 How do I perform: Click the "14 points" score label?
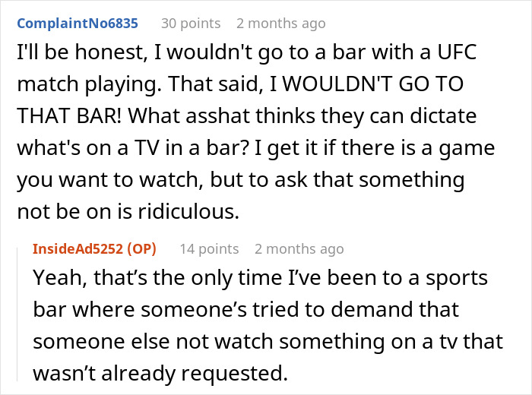[209, 248]
